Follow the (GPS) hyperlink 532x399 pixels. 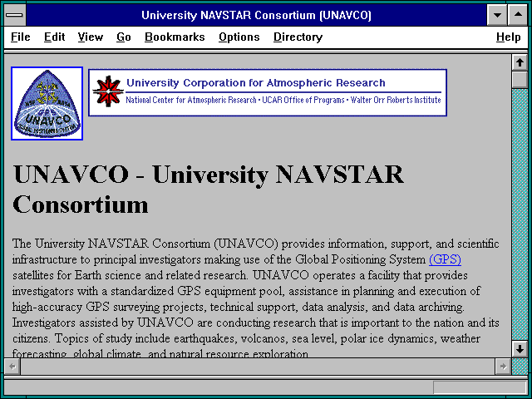pyautogui.click(x=445, y=259)
